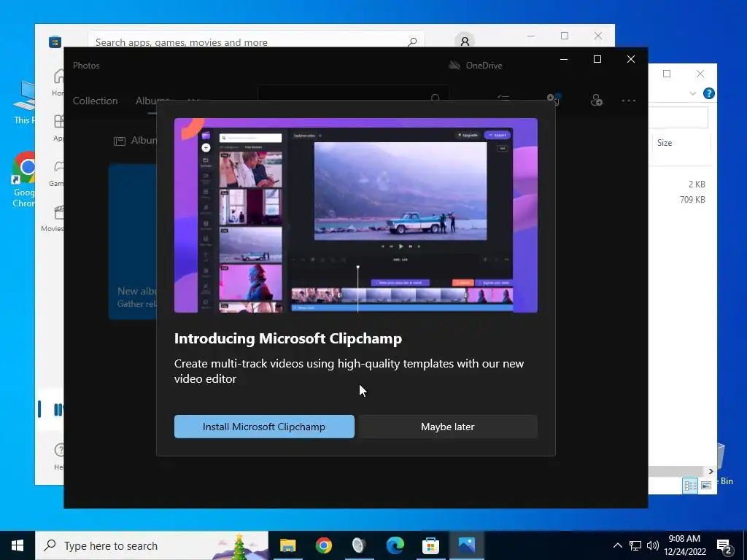Viewport: 747px width, 560px height.
Task: Open the Google Chrome desktop shortcut
Action: 24,179
